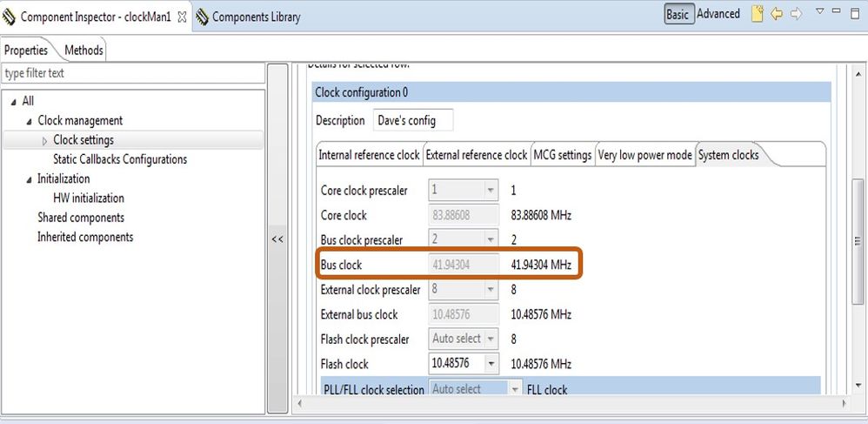The height and width of the screenshot is (424, 868).
Task: Click the Components Library chip icon
Action: [202, 17]
